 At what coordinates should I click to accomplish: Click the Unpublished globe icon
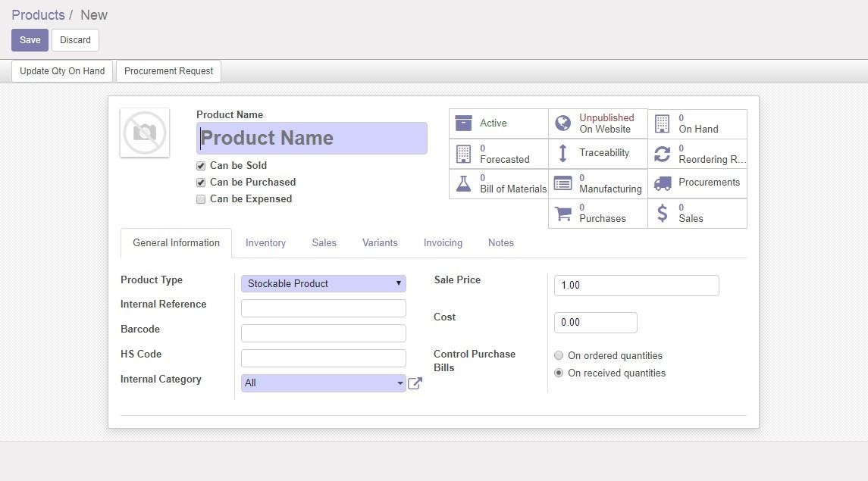[562, 122]
